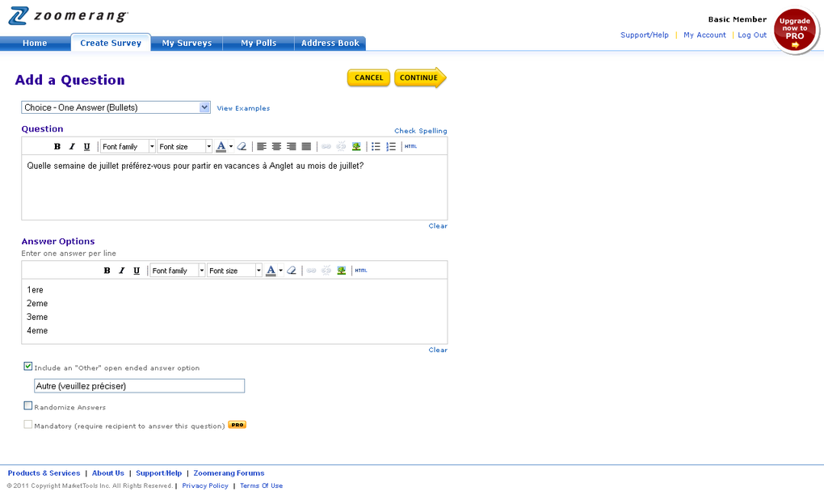The image size is (824, 504).
Task: Open the Check Spelling link
Action: (420, 130)
